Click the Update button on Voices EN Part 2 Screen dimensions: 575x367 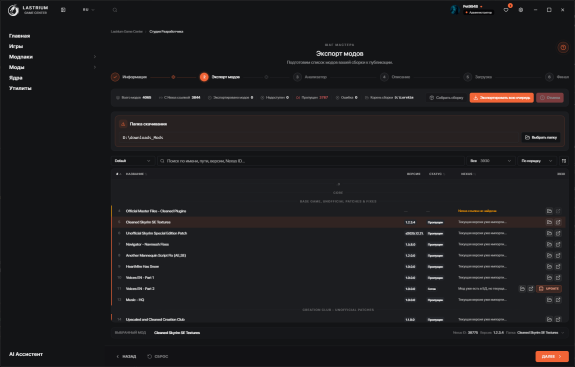coord(549,289)
